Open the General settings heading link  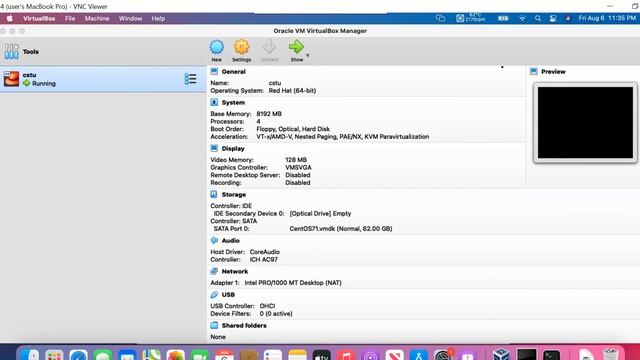tap(233, 71)
